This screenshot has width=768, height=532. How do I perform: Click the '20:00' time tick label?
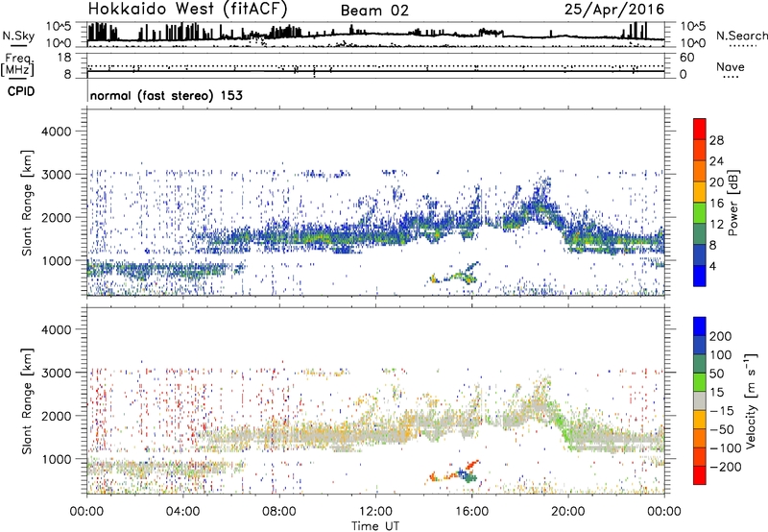568,512
